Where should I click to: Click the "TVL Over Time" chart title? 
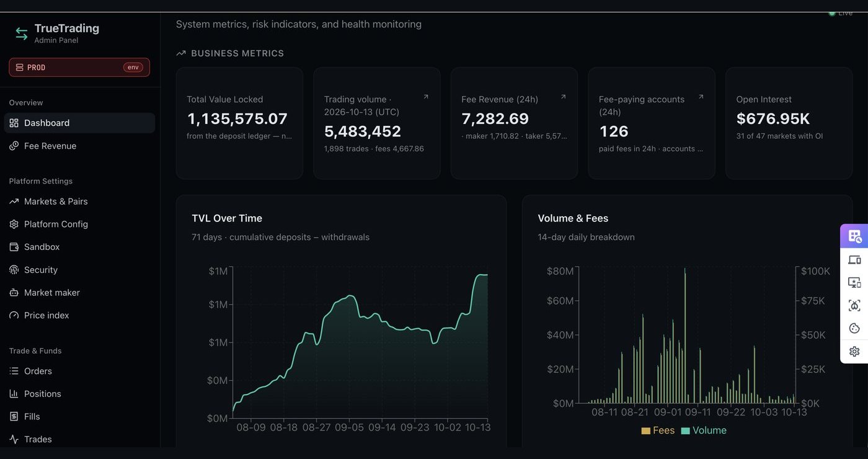click(x=227, y=218)
